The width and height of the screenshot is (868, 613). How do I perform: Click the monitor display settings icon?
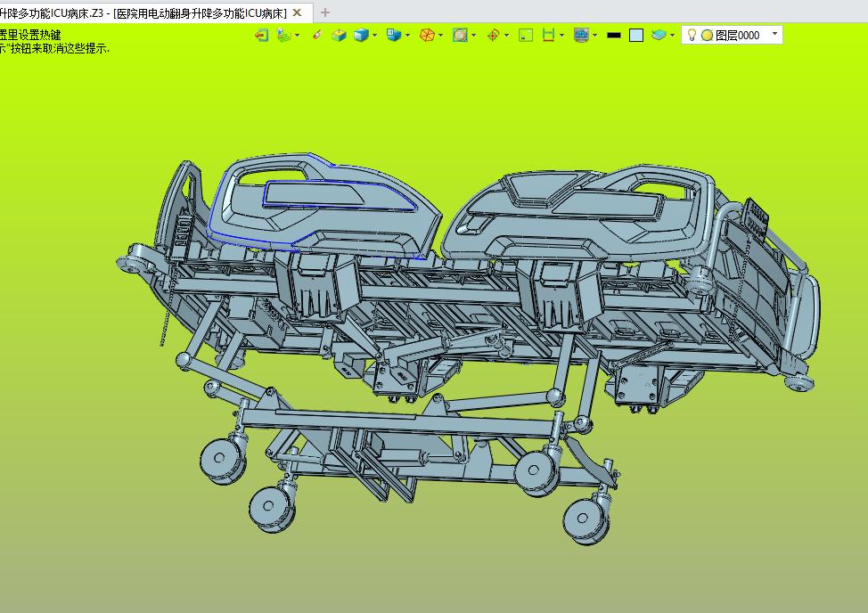point(581,36)
